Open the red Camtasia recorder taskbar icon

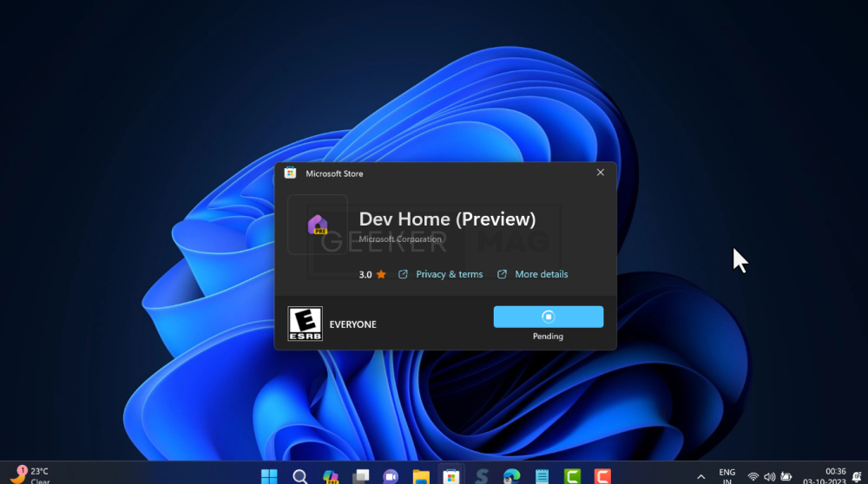point(602,476)
